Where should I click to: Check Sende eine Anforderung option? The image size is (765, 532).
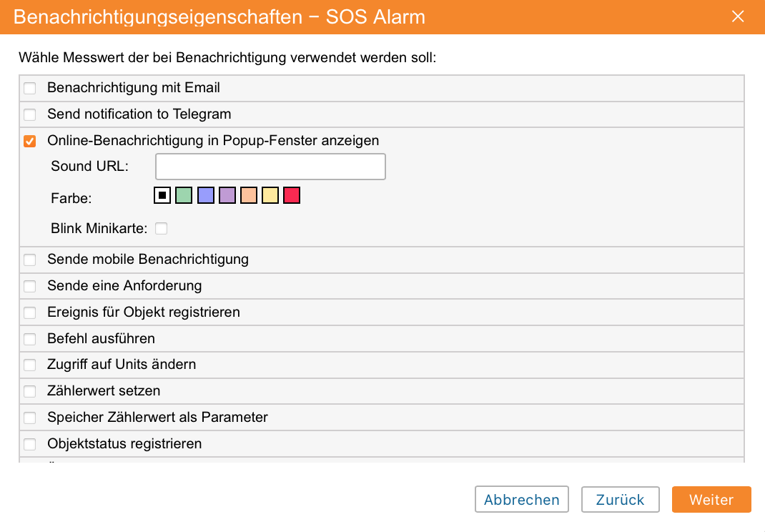(30, 286)
